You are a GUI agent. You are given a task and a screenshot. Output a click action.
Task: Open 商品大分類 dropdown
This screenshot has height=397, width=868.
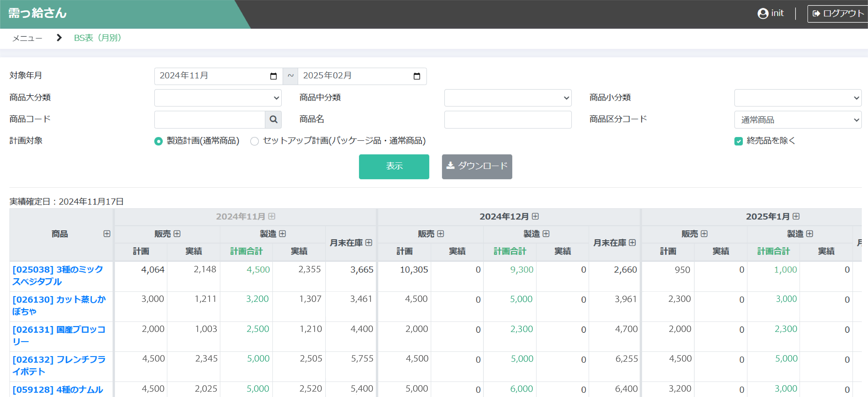(x=218, y=98)
